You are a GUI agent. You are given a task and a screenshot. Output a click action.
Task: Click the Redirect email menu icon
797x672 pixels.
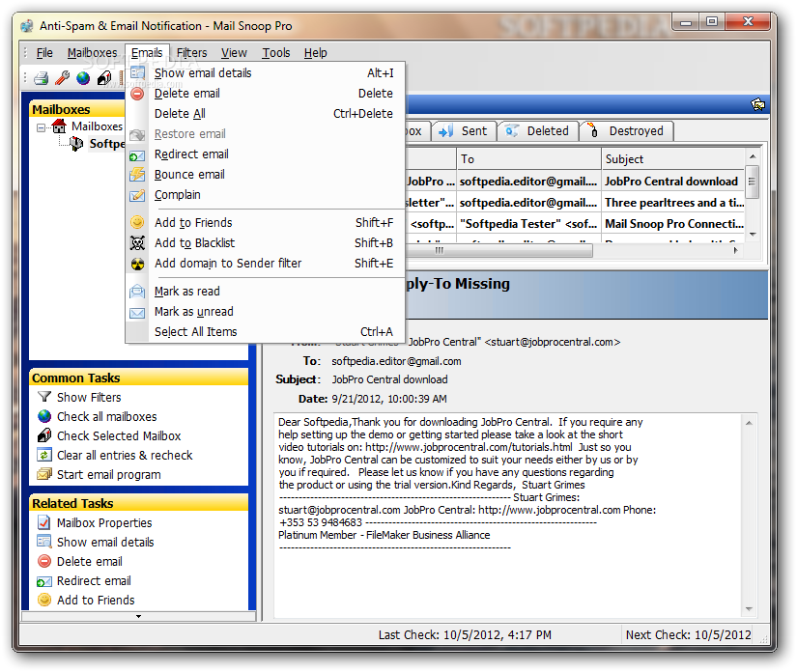[137, 156]
